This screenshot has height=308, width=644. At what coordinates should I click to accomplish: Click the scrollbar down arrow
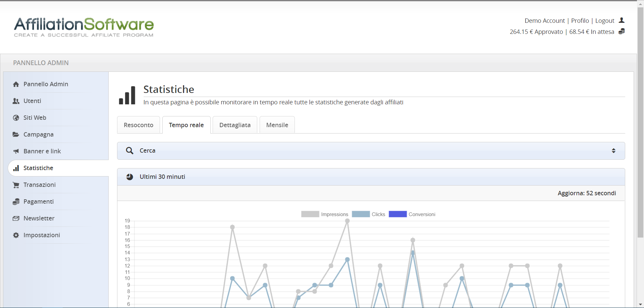tap(640, 305)
